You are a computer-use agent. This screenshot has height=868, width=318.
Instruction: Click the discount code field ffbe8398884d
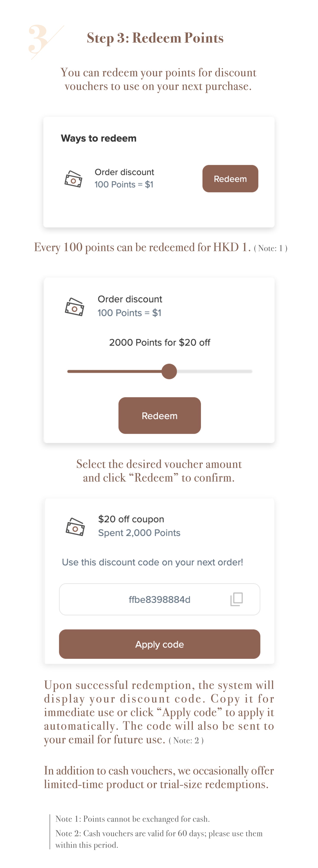pyautogui.click(x=160, y=599)
